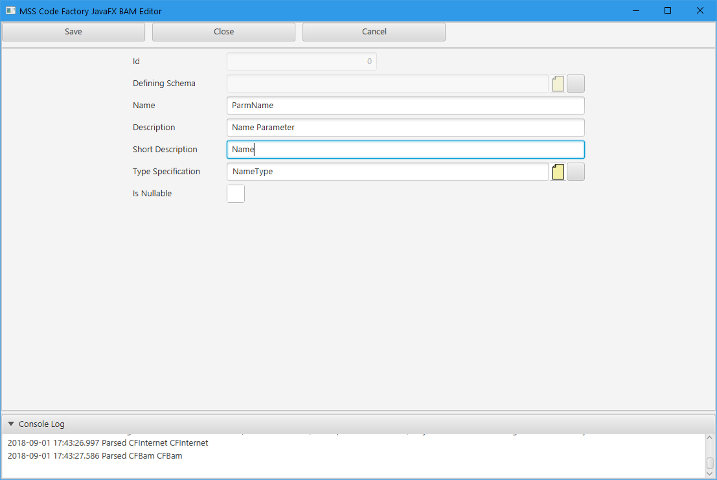717x480 pixels.
Task: Select the 'Parsed CFBam CFBam' log line
Action: [x=95, y=457]
